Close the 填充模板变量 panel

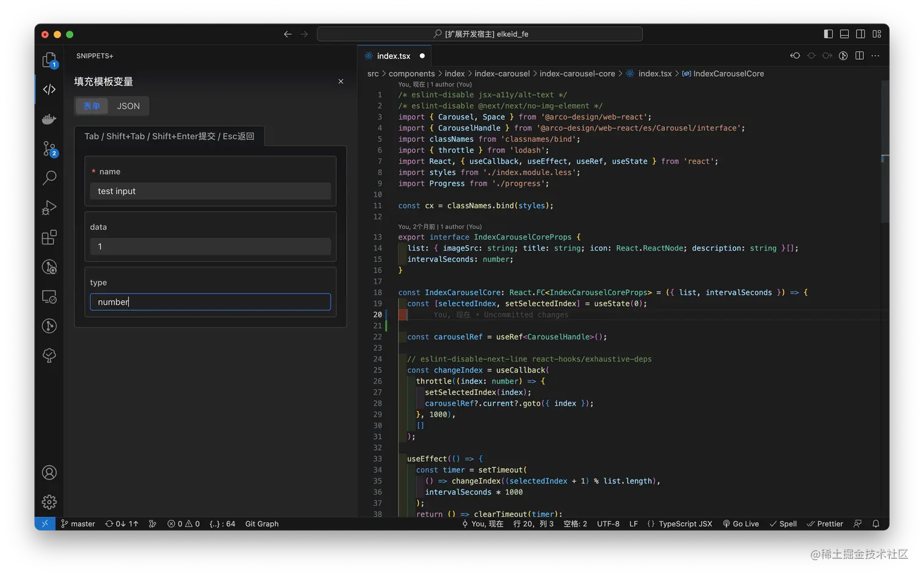[341, 81]
